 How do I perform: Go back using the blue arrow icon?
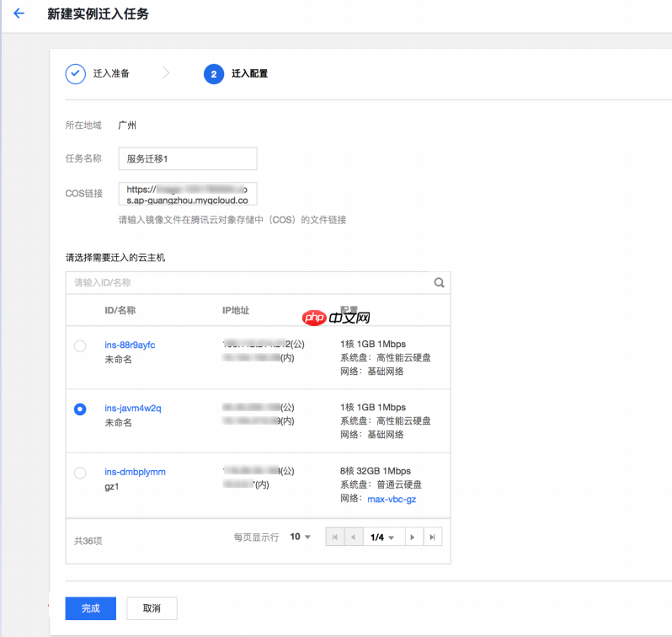coord(19,13)
